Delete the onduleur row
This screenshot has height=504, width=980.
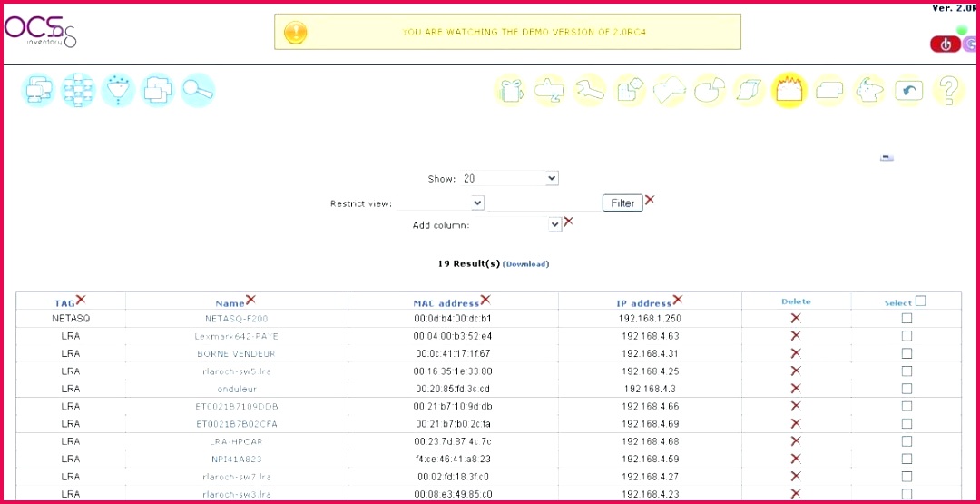pos(796,389)
